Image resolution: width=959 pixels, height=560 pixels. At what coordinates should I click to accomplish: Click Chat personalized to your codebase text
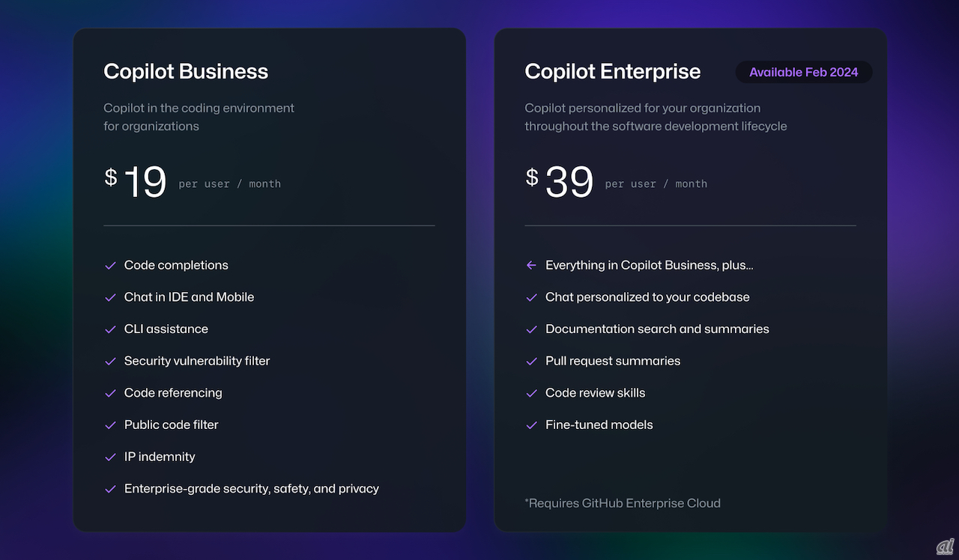[647, 297]
